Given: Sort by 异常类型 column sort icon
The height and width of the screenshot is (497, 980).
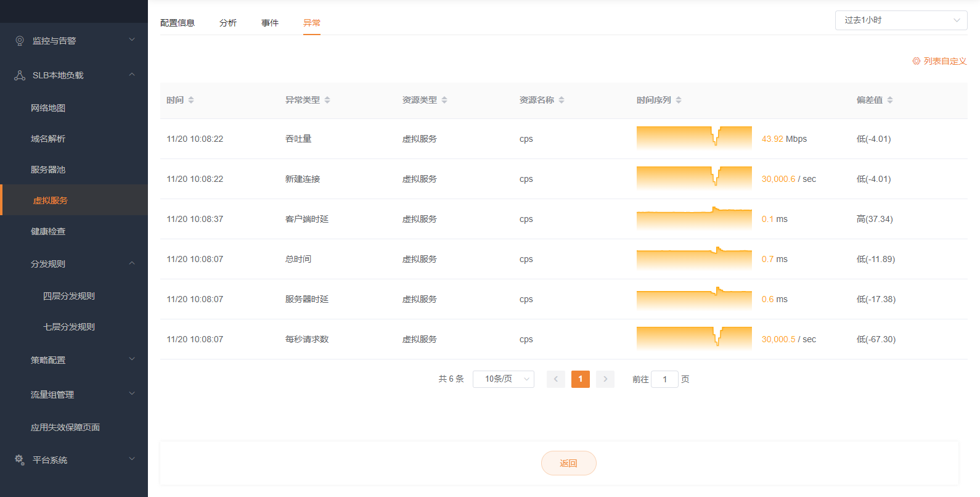Looking at the screenshot, I should pyautogui.click(x=327, y=100).
